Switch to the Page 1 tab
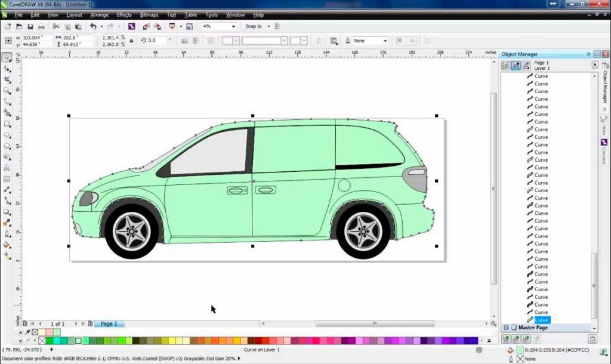 (x=108, y=323)
